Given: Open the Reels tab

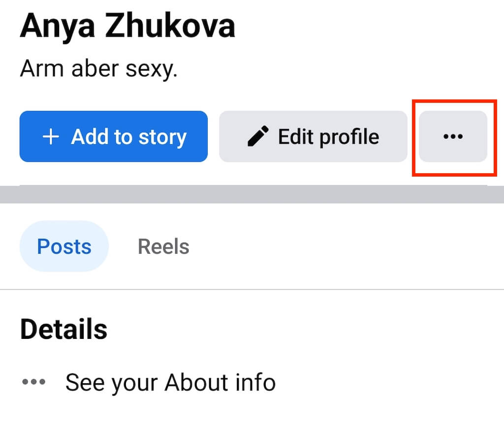Looking at the screenshot, I should (163, 246).
